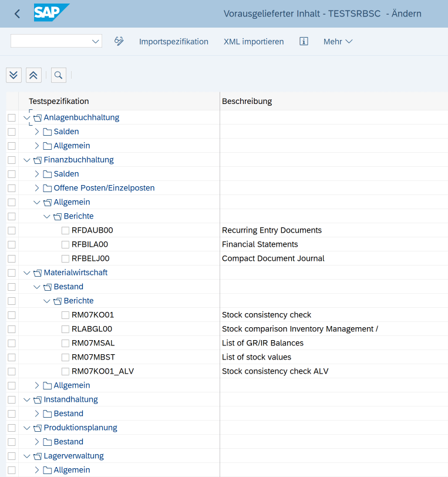Click the back arrow in header

[18, 14]
